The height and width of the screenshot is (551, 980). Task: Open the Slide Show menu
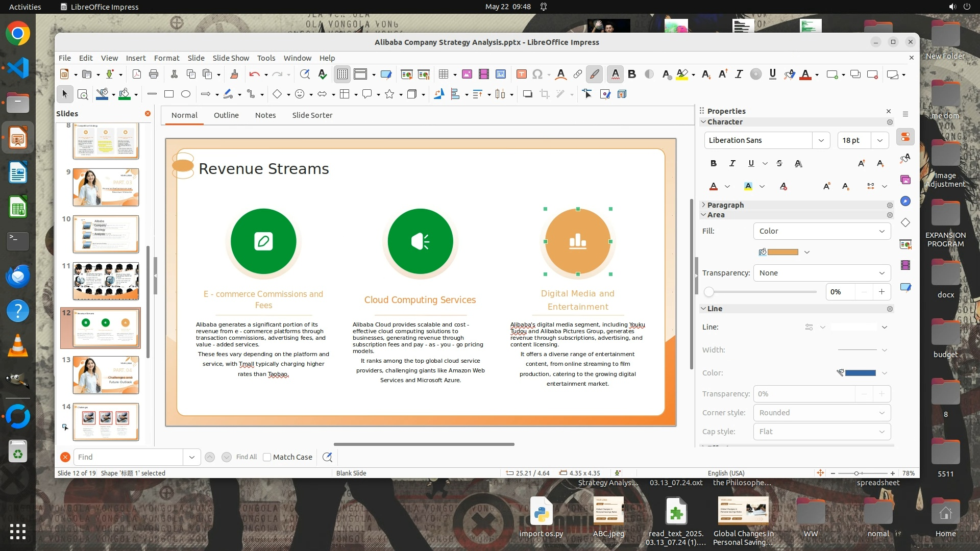(231, 58)
